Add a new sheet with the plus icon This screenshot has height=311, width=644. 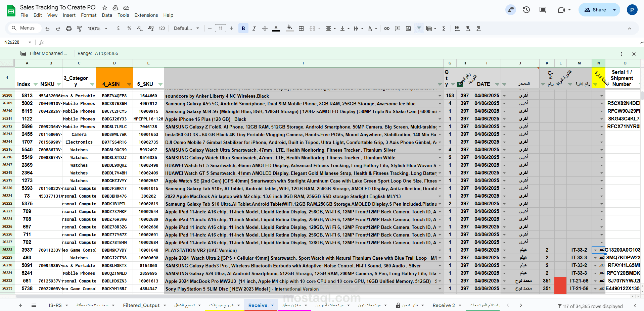[x=20, y=305]
